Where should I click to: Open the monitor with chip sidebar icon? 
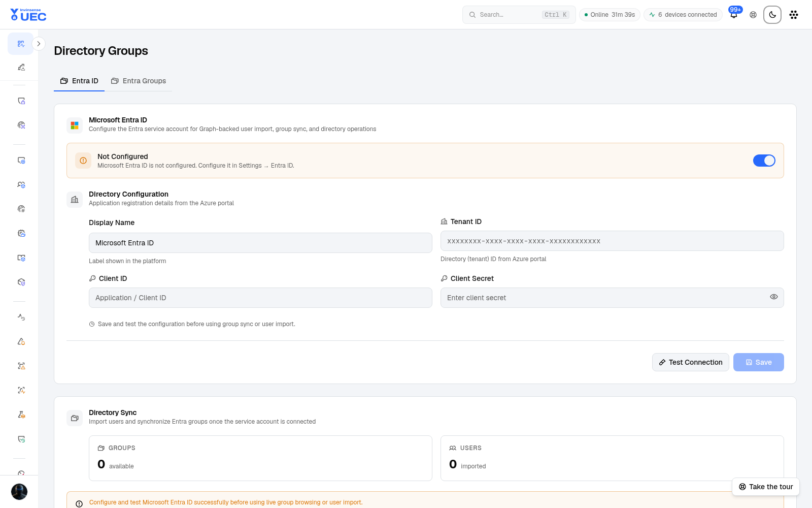[21, 160]
